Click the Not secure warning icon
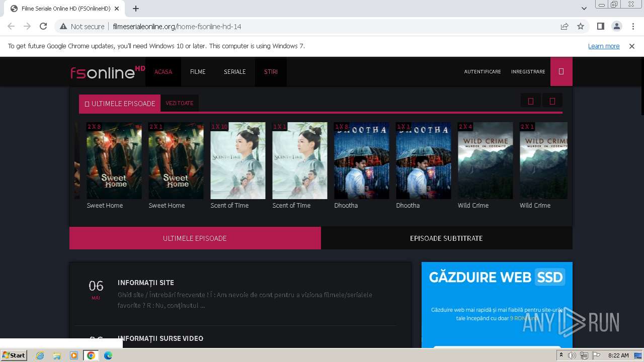644x362 pixels. (x=63, y=26)
